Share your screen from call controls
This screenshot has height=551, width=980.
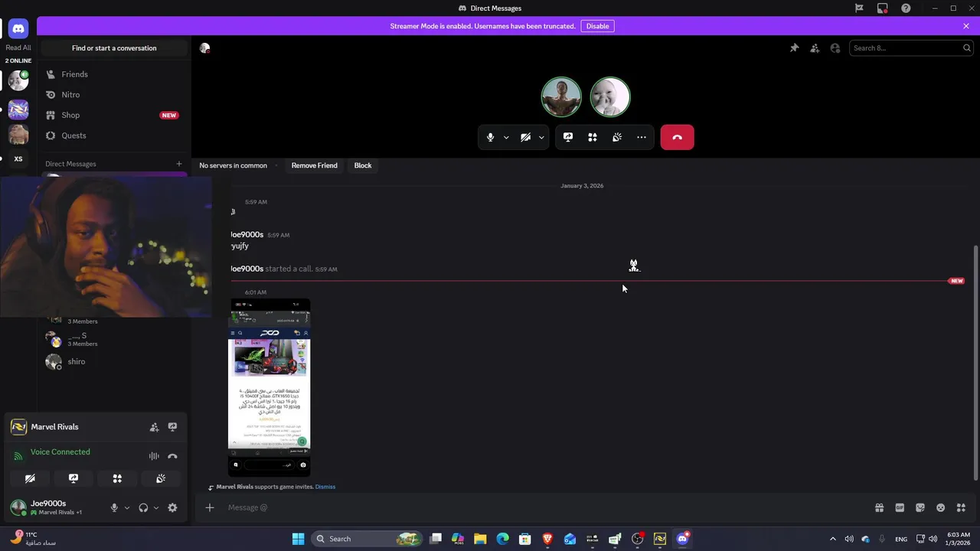click(x=568, y=138)
